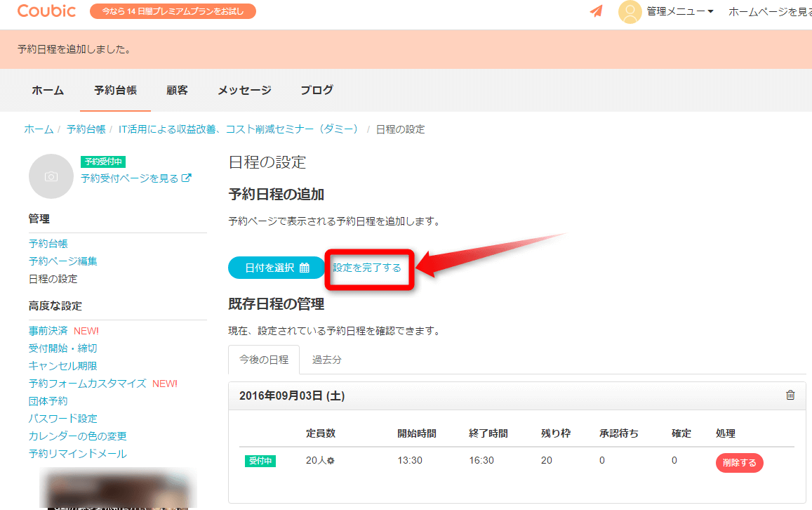Go to the メッセージ navigation item

pyautogui.click(x=244, y=90)
